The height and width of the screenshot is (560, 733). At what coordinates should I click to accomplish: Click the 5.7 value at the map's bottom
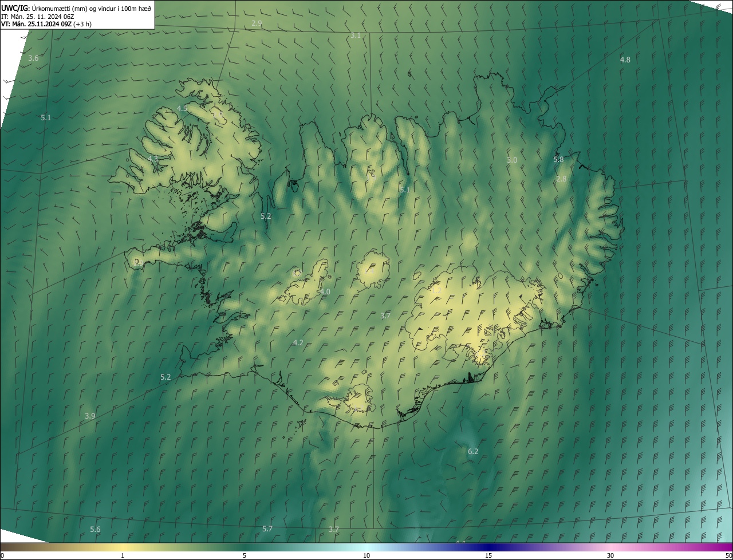coord(267,529)
